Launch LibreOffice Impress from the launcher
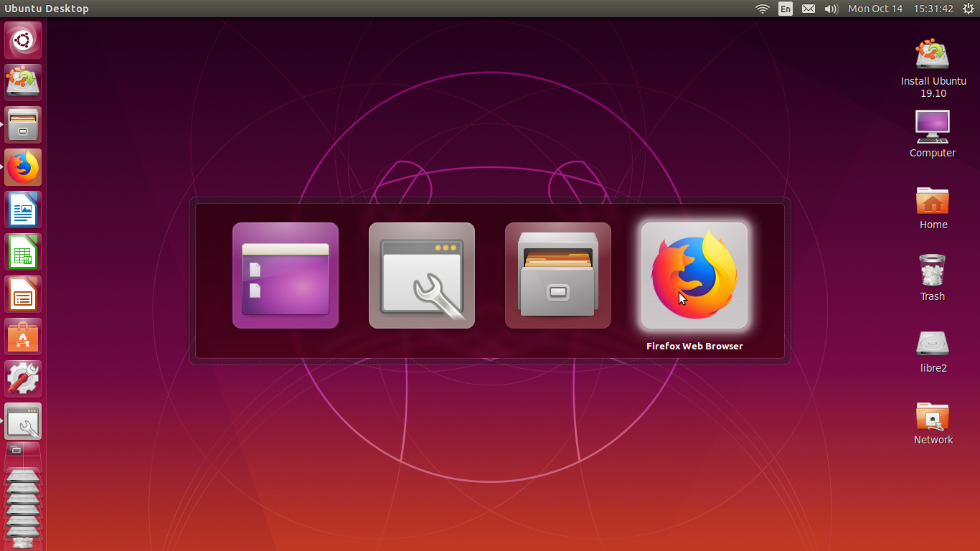The width and height of the screenshot is (980, 551). [23, 294]
